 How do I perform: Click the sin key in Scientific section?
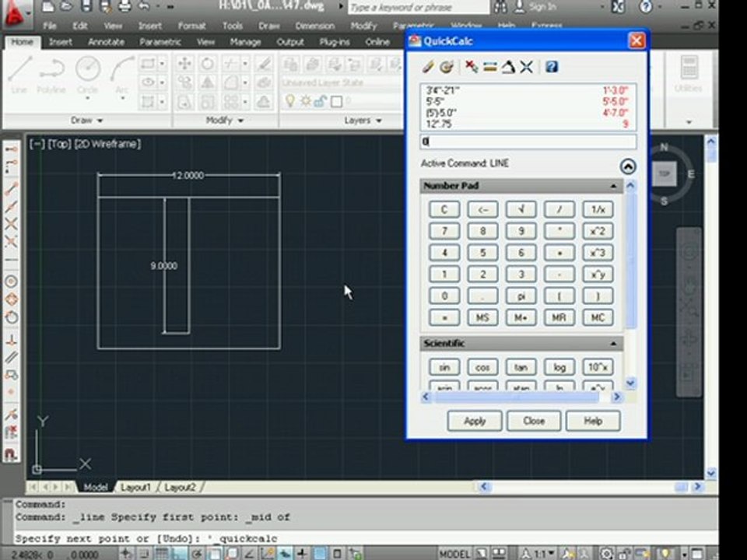coord(444,367)
